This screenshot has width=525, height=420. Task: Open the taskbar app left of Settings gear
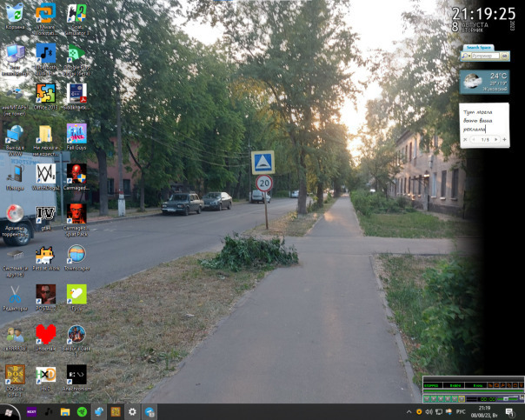[x=116, y=412]
